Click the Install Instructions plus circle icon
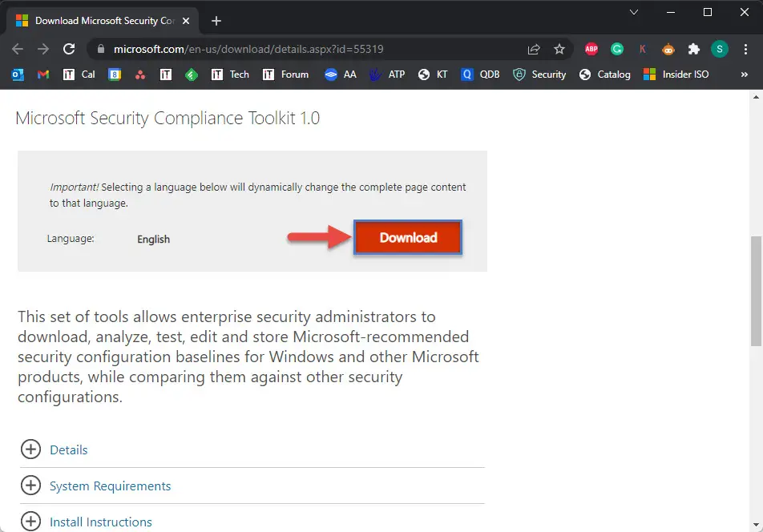Image resolution: width=763 pixels, height=532 pixels. [x=30, y=522]
